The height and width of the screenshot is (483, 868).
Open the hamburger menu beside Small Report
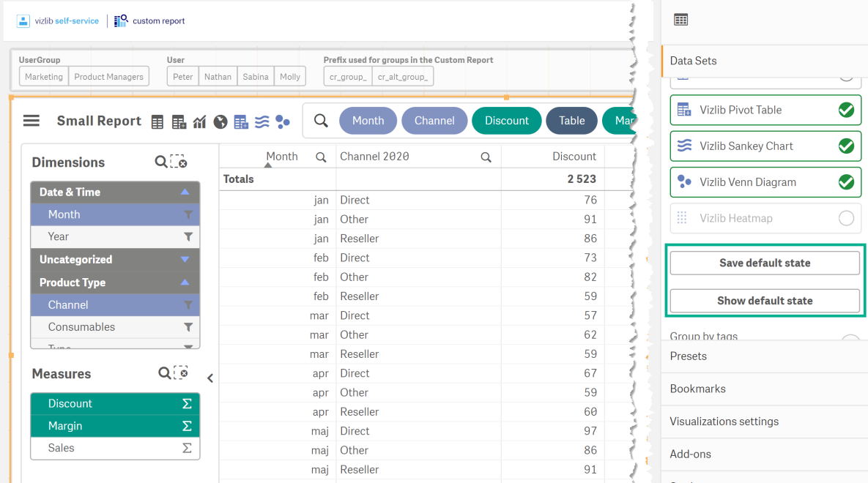pyautogui.click(x=31, y=121)
